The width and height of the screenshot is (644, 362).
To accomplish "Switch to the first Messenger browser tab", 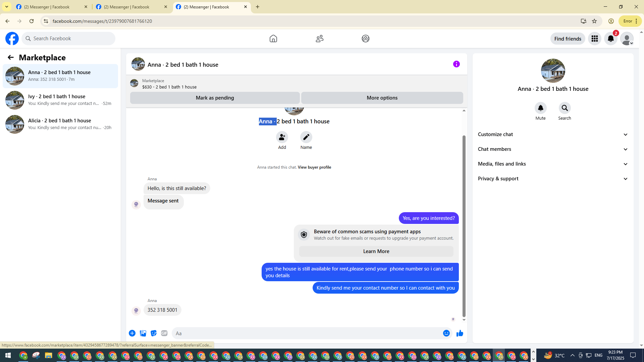I will 52,7.
